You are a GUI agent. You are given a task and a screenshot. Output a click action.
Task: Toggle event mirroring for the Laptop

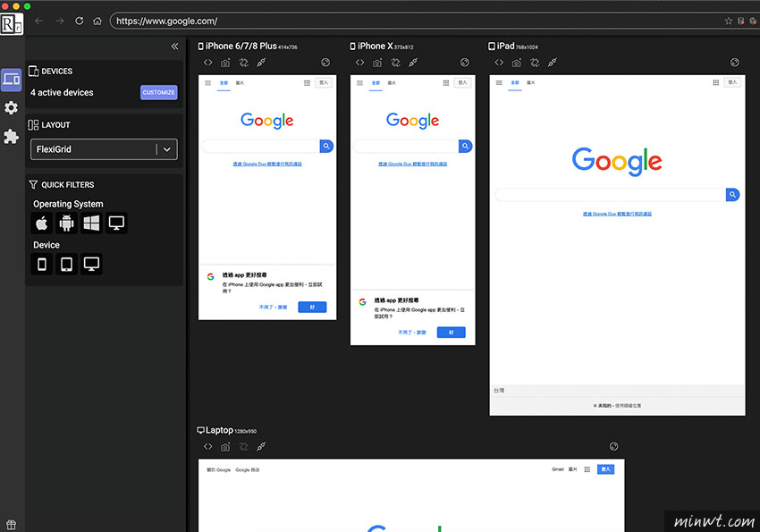[261, 447]
